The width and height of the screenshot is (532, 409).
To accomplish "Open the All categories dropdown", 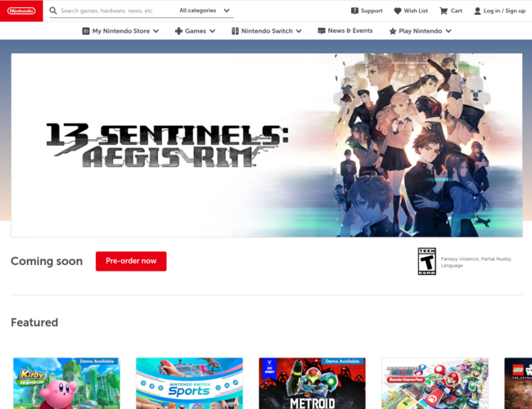I will coord(205,11).
